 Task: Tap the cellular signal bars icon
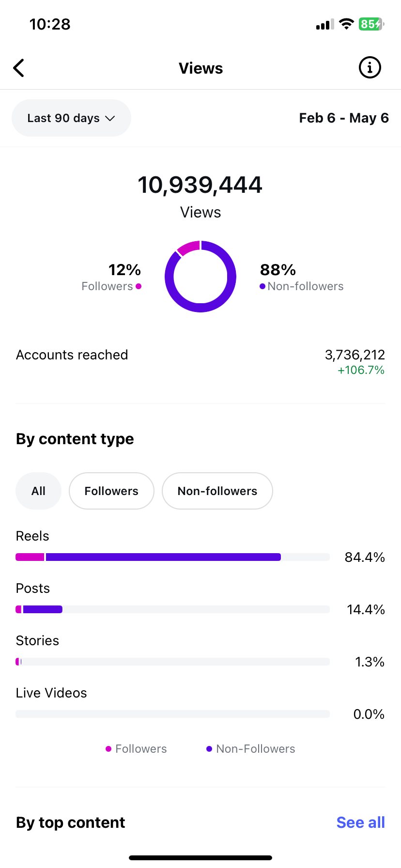[325, 24]
